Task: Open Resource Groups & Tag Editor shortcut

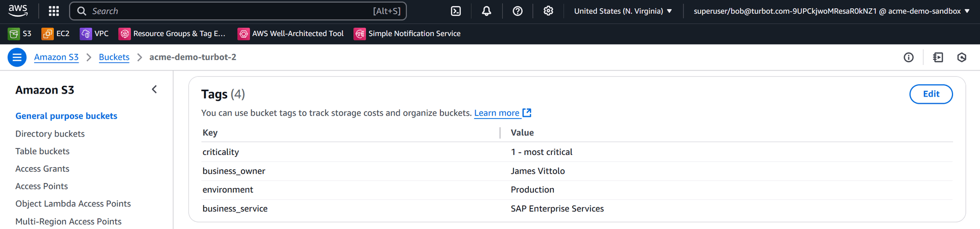Action: [x=172, y=34]
